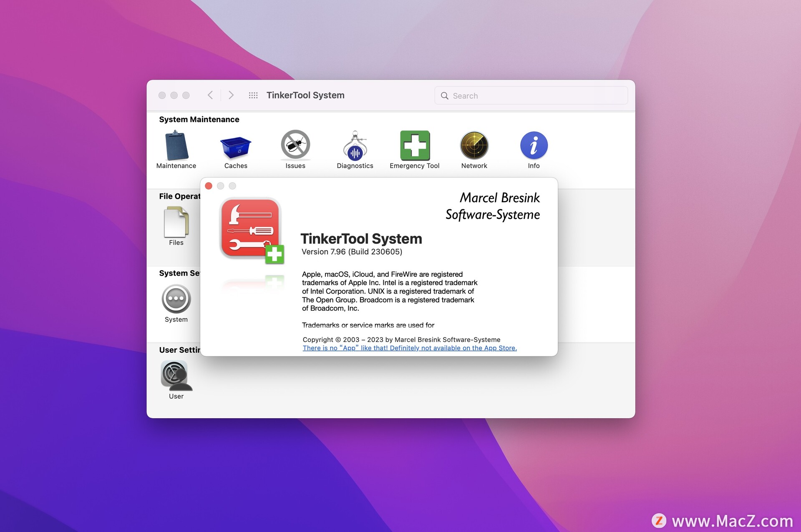This screenshot has width=801, height=532.
Task: Open the Files pane
Action: click(x=176, y=226)
